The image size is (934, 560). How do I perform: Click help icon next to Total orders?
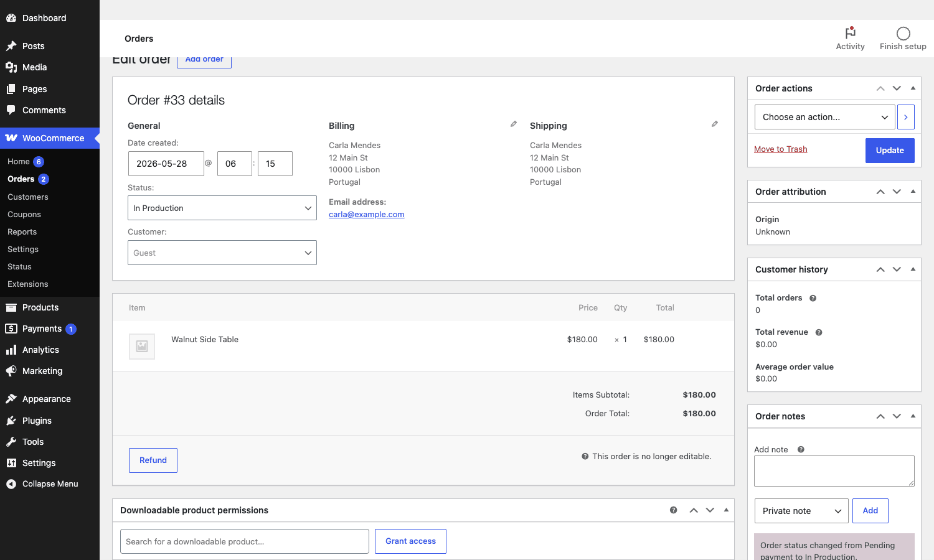coord(813,298)
